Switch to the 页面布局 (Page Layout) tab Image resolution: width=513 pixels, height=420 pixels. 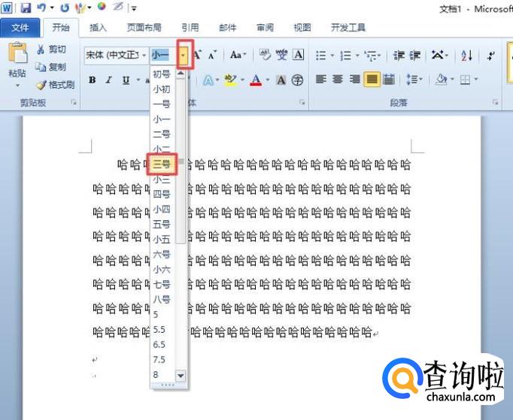[144, 28]
